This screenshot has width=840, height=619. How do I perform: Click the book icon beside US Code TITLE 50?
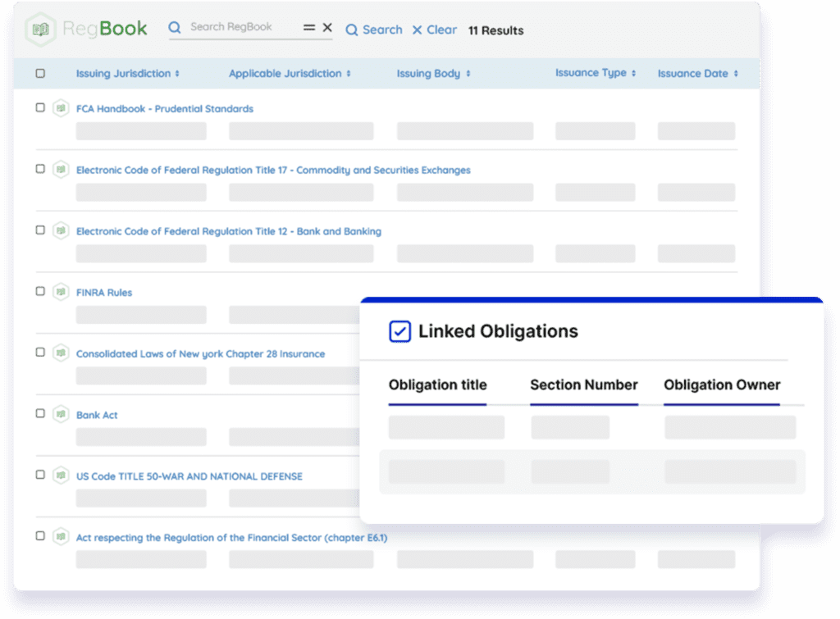61,476
